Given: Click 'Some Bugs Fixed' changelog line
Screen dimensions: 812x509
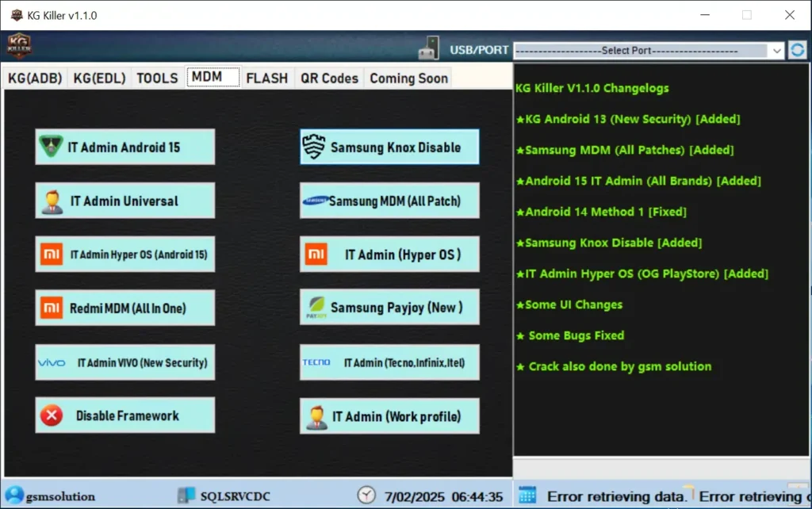Looking at the screenshot, I should point(570,335).
